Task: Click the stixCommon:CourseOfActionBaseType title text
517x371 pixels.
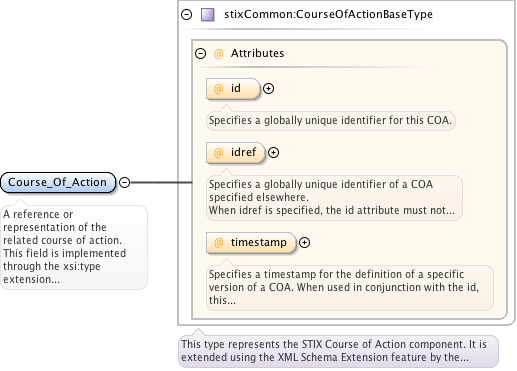Action: click(328, 14)
